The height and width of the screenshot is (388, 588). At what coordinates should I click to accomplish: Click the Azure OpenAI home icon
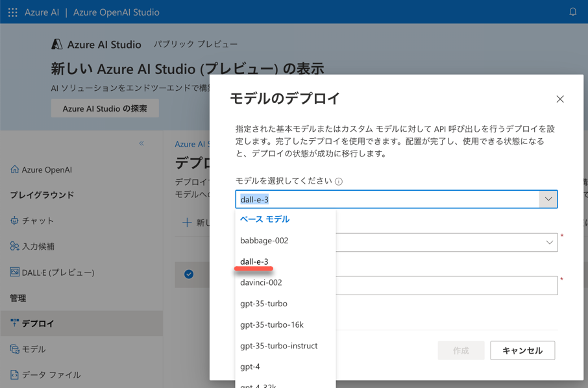tap(15, 169)
